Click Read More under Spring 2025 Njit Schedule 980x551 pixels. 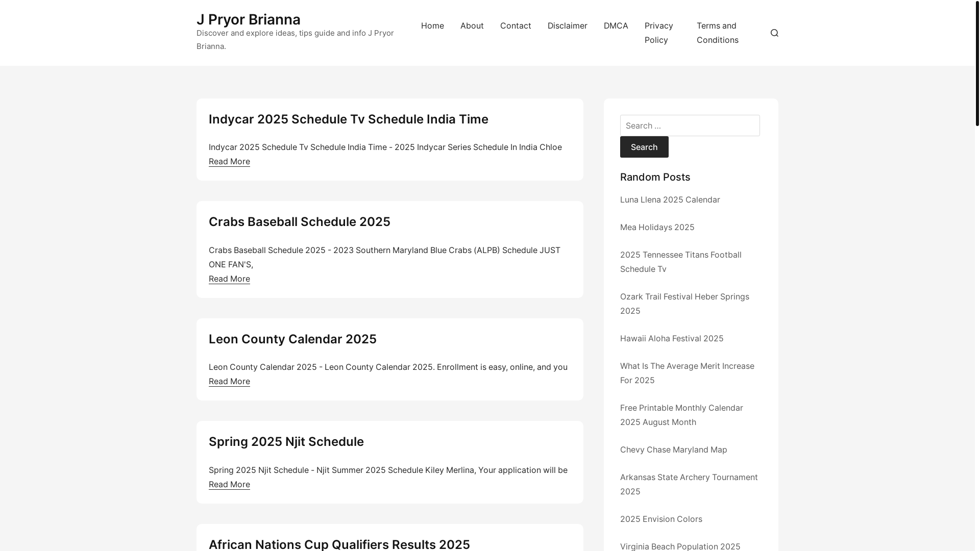pyautogui.click(x=229, y=484)
